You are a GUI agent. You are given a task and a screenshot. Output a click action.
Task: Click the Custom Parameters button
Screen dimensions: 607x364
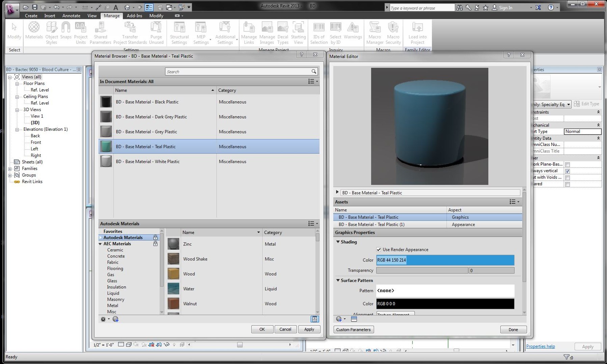(x=353, y=330)
